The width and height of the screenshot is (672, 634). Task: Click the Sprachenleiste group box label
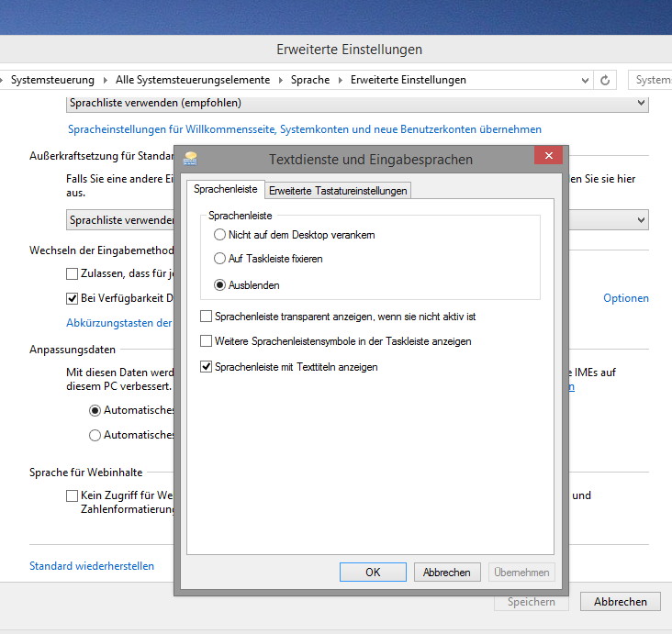point(240,216)
